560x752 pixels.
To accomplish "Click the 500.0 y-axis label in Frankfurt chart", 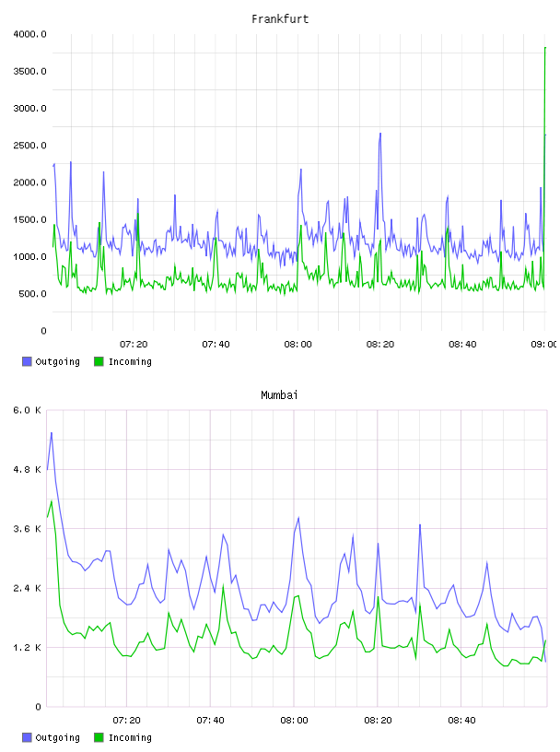I will [x=32, y=294].
